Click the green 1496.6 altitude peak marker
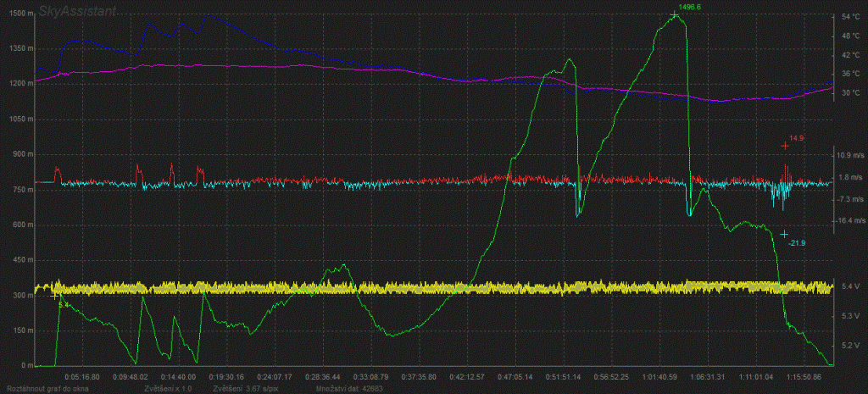Image resolution: width=868 pixels, height=394 pixels. pyautogui.click(x=675, y=14)
